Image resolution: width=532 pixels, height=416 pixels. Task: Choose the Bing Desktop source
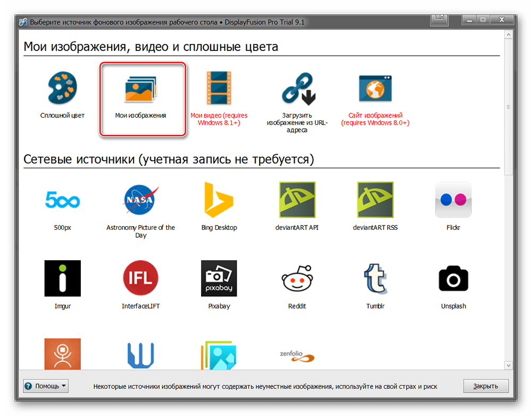tap(219, 200)
